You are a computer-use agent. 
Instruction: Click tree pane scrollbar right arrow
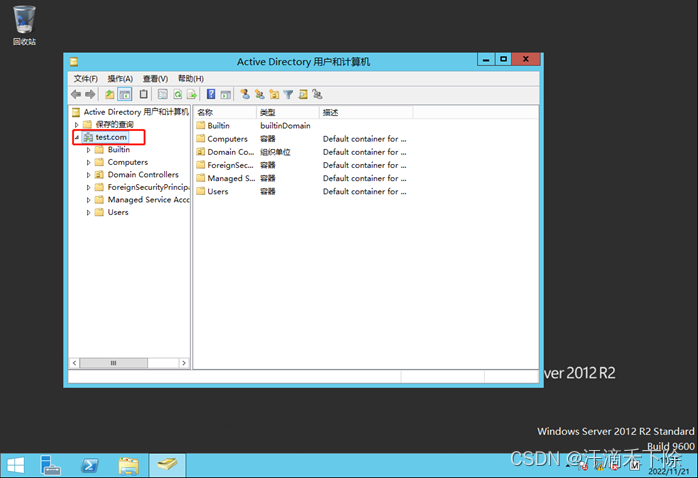184,363
